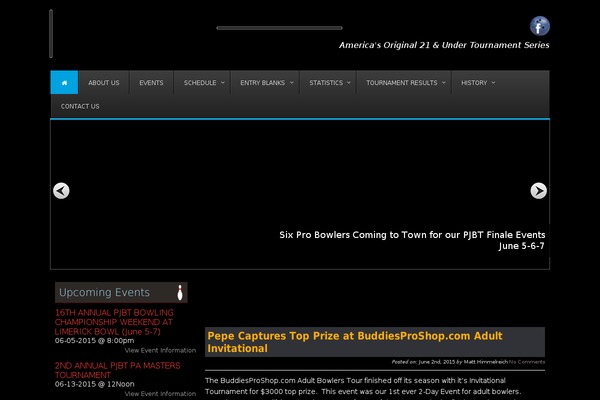Open the Tournament Results menu label
This screenshot has width=600, height=400.
[x=401, y=83]
